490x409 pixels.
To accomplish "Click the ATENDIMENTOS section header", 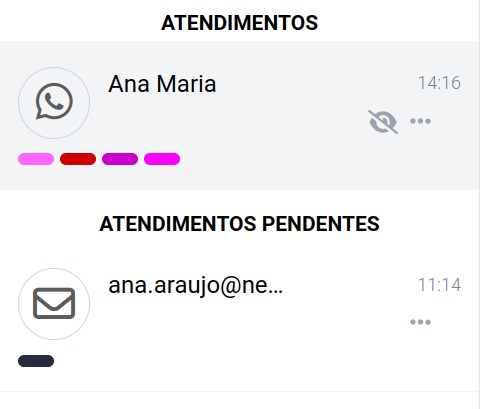I will [240, 23].
